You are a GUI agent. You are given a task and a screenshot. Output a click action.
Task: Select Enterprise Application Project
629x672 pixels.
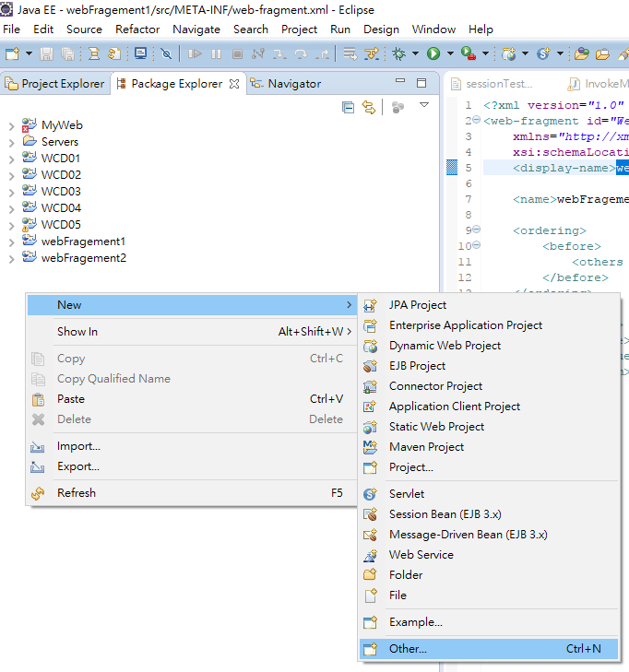tap(489, 325)
